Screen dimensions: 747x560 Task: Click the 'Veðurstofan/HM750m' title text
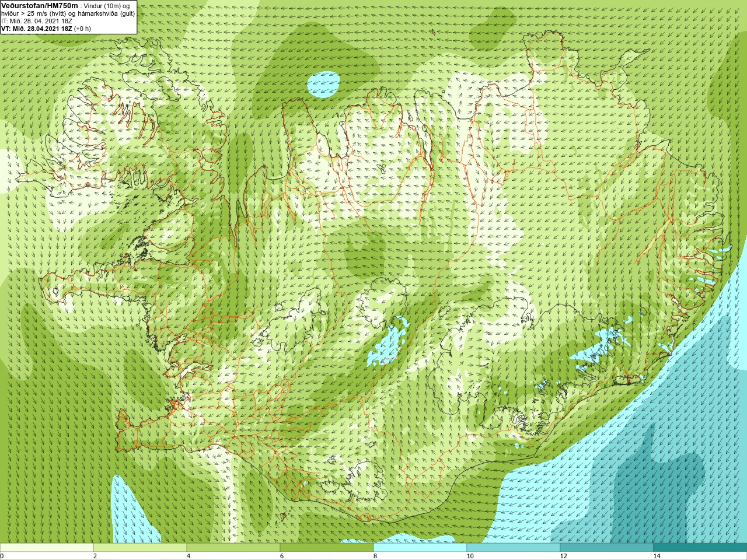point(40,5)
